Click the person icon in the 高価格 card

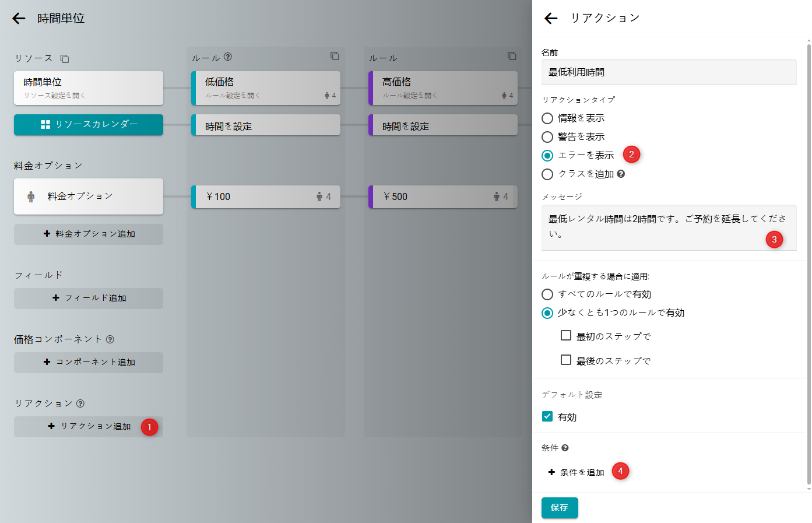point(504,96)
